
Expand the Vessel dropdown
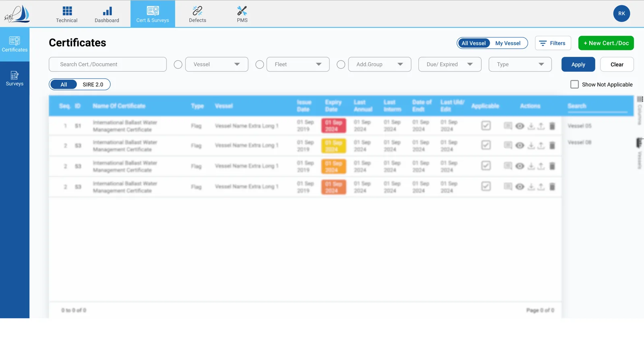[217, 64]
